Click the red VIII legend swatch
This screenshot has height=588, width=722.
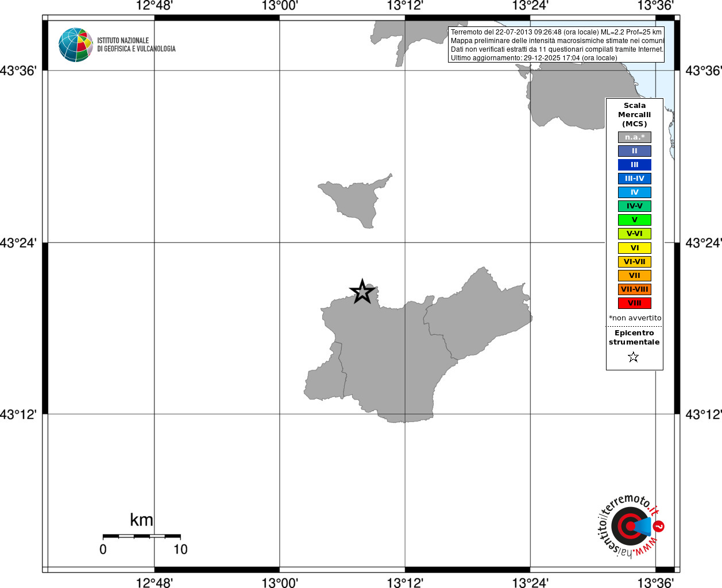(x=635, y=303)
